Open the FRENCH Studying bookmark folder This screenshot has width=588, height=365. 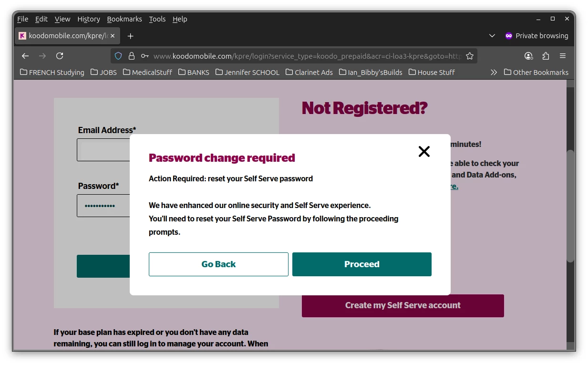click(x=52, y=73)
